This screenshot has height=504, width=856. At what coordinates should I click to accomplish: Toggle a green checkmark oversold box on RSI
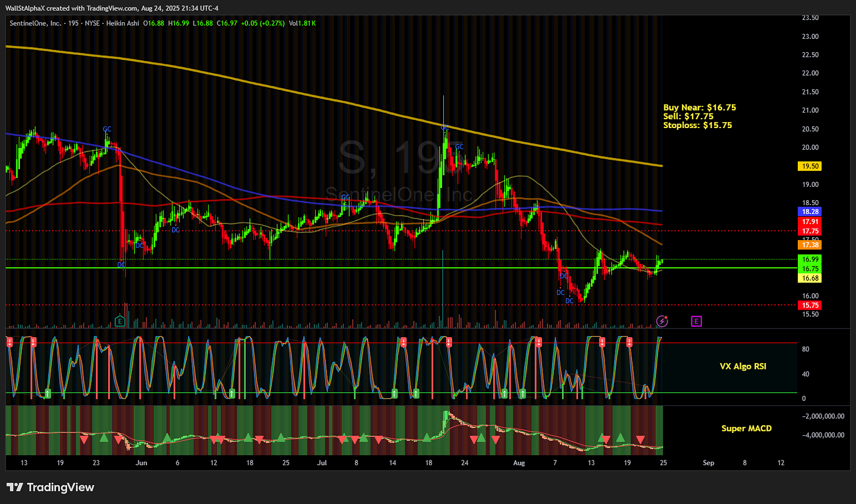point(48,394)
